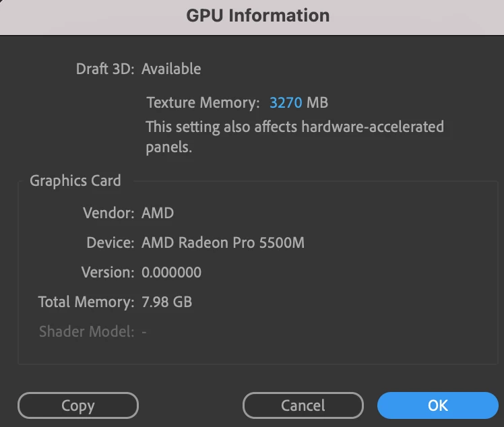The width and height of the screenshot is (504, 427).
Task: Click the Graphics Card group heading
Action: [75, 180]
